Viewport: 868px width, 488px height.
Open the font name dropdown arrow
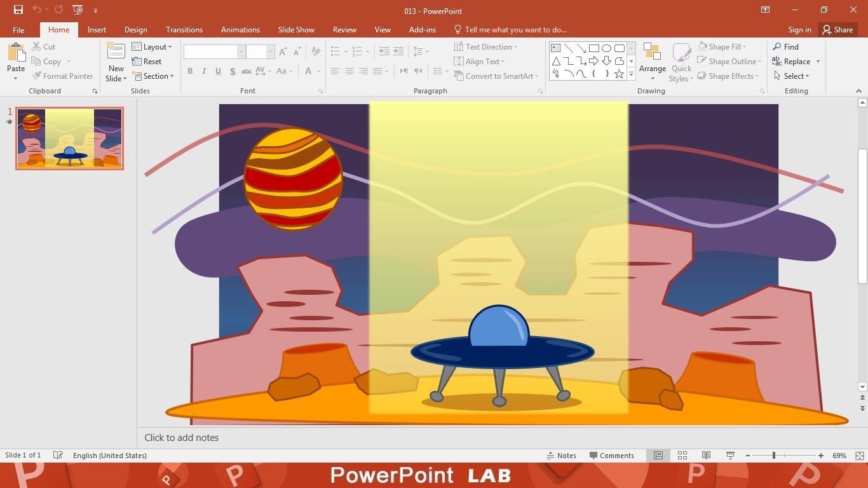(241, 52)
